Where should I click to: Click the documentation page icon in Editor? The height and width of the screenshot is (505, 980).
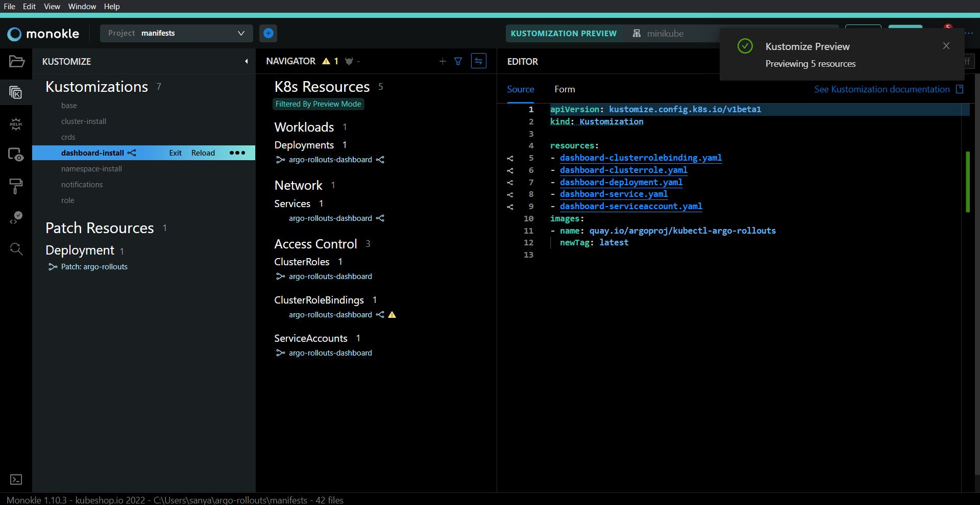pos(960,89)
